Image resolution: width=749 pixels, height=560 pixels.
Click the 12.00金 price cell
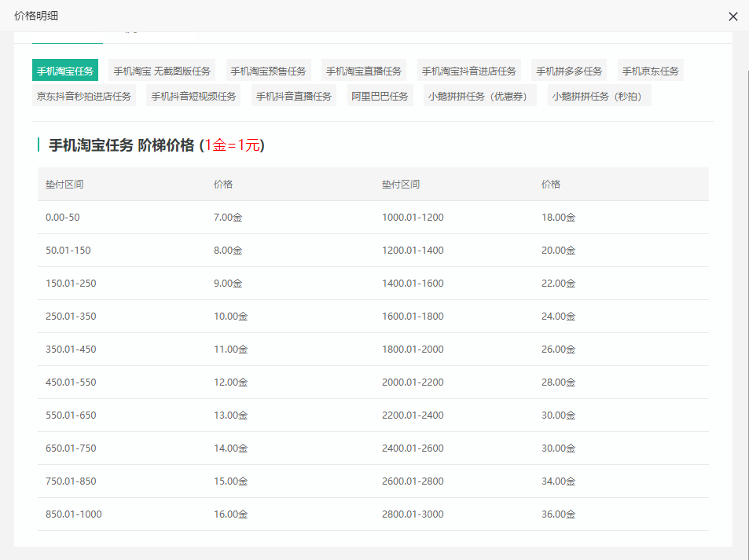click(x=231, y=382)
